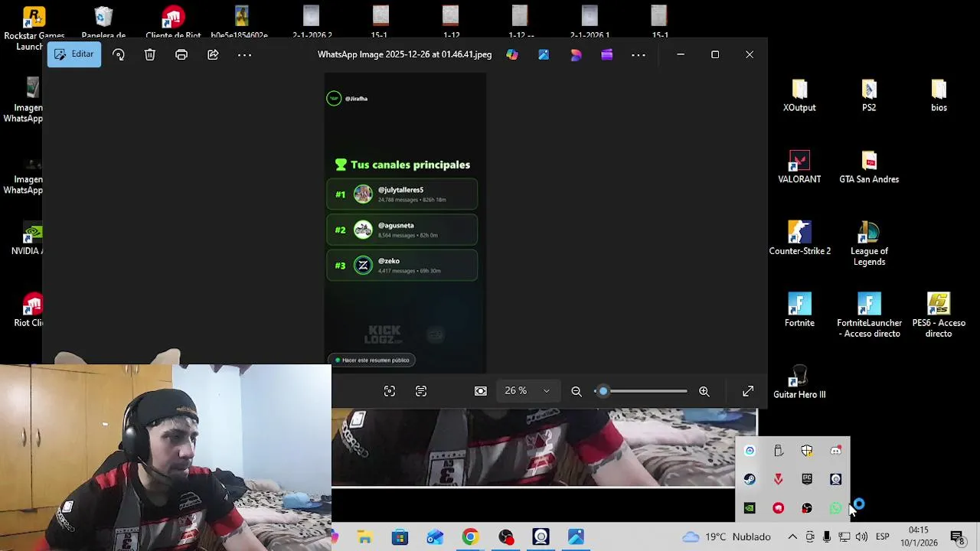The width and height of the screenshot is (980, 551).
Task: Click the @Jirafha username in the image
Action: 356,99
